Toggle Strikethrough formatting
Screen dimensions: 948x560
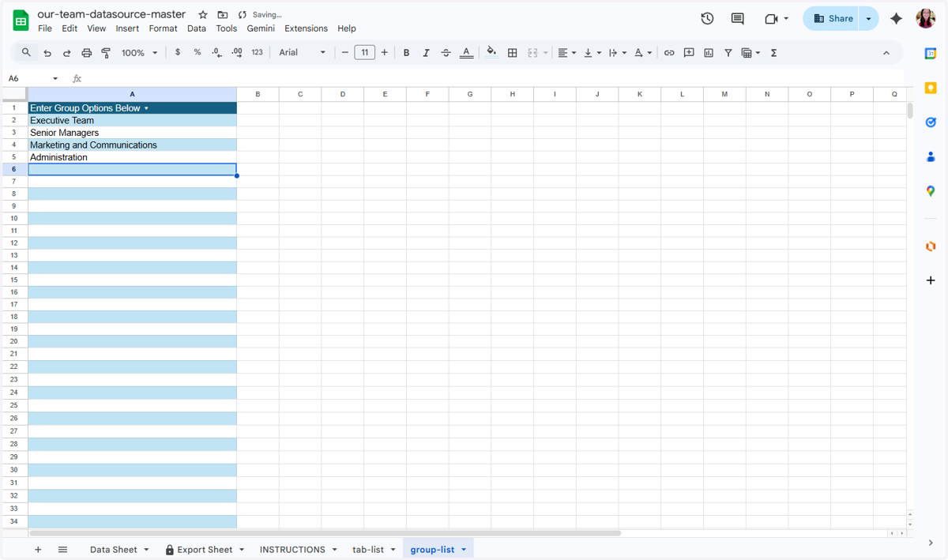click(446, 53)
